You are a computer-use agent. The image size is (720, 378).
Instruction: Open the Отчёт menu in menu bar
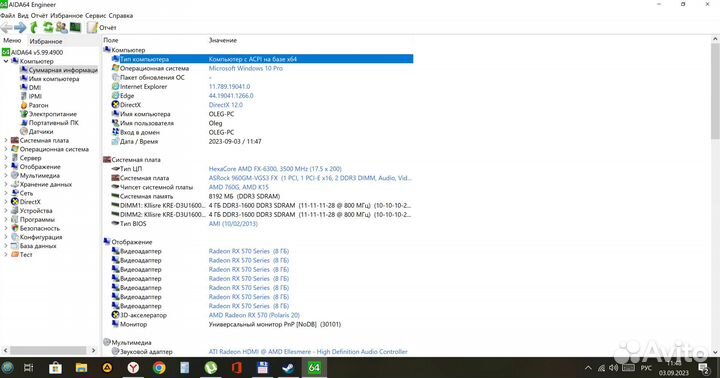coord(39,16)
